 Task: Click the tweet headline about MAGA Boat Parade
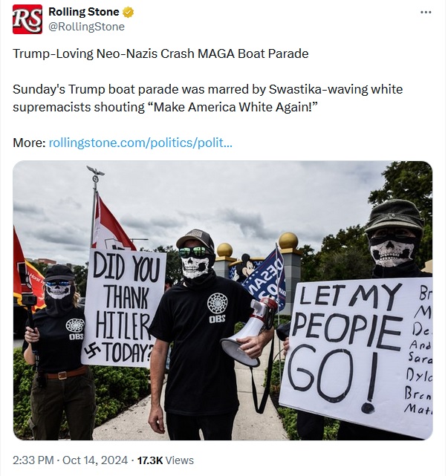160,53
